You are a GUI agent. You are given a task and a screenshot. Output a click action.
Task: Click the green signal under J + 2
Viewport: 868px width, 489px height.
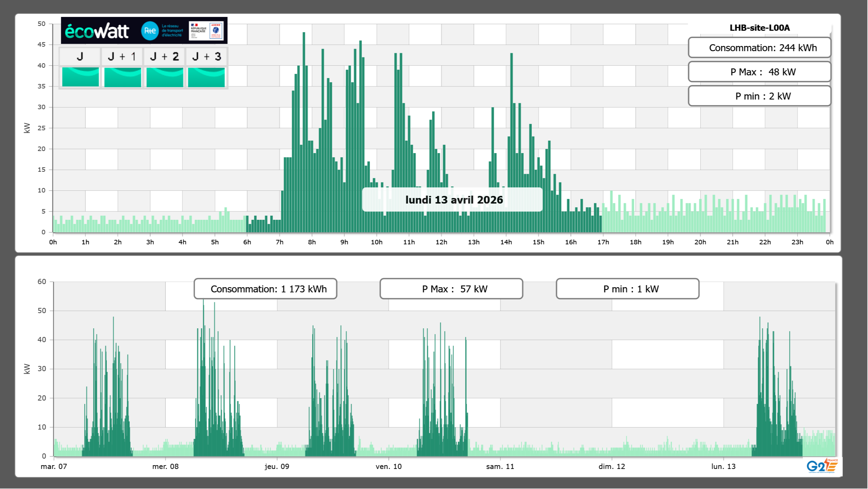click(x=165, y=77)
